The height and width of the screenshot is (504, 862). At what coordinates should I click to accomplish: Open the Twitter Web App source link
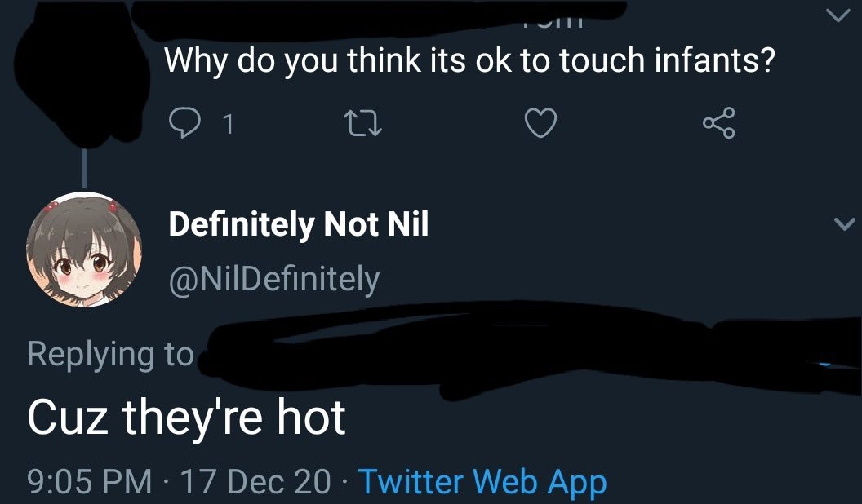(x=482, y=480)
